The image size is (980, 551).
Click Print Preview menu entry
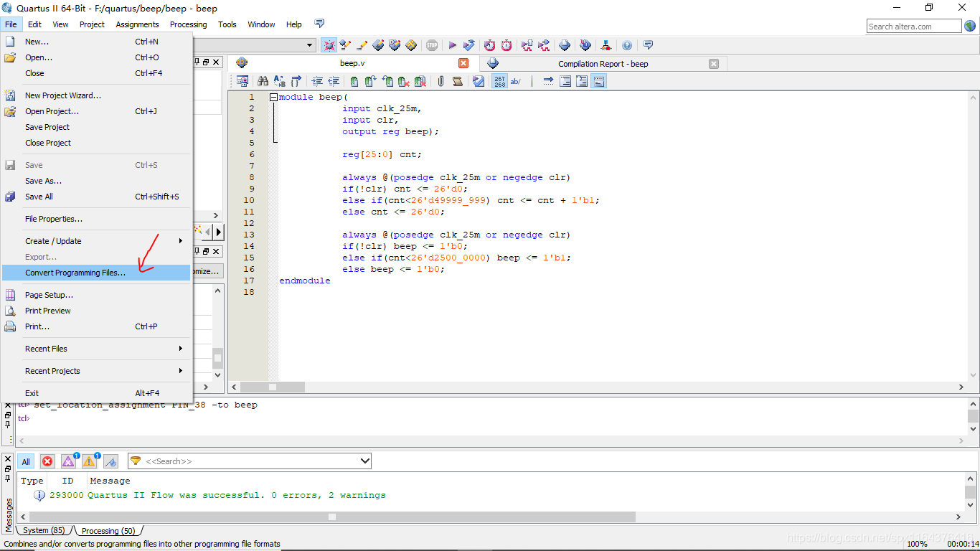(x=96, y=311)
